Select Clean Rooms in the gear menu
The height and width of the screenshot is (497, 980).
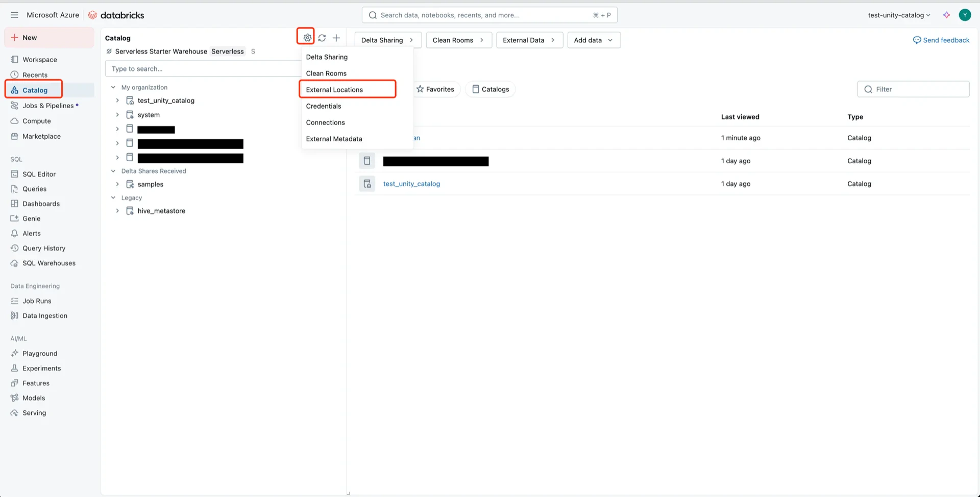[x=357, y=73]
